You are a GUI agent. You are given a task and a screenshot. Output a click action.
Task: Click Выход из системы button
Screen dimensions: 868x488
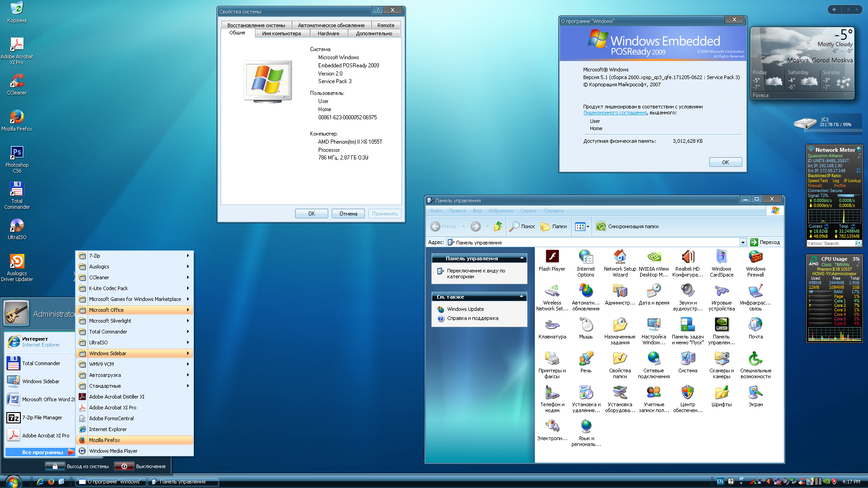coord(78,466)
